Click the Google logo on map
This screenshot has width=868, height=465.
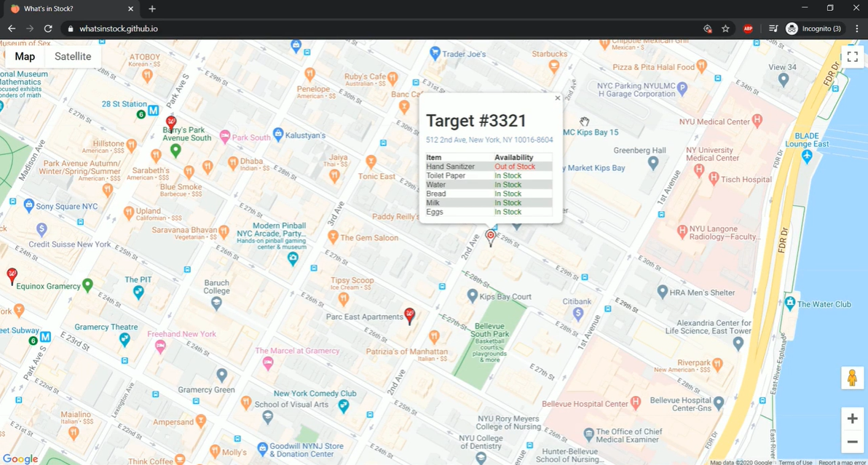[x=20, y=459]
